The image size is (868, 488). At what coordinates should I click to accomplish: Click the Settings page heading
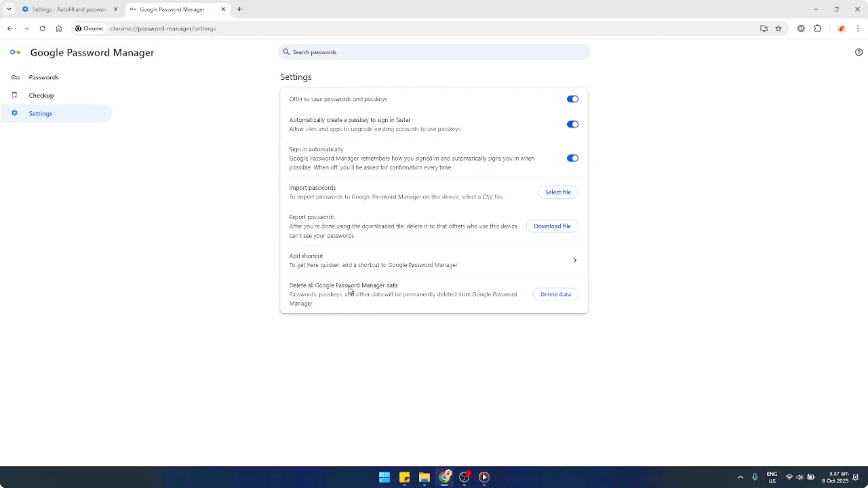pyautogui.click(x=296, y=77)
